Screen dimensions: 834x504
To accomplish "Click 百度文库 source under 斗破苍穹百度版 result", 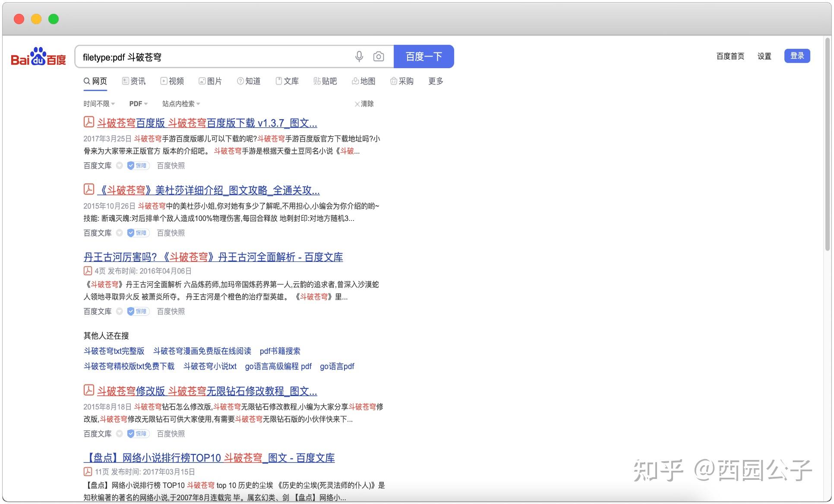I will (x=98, y=166).
